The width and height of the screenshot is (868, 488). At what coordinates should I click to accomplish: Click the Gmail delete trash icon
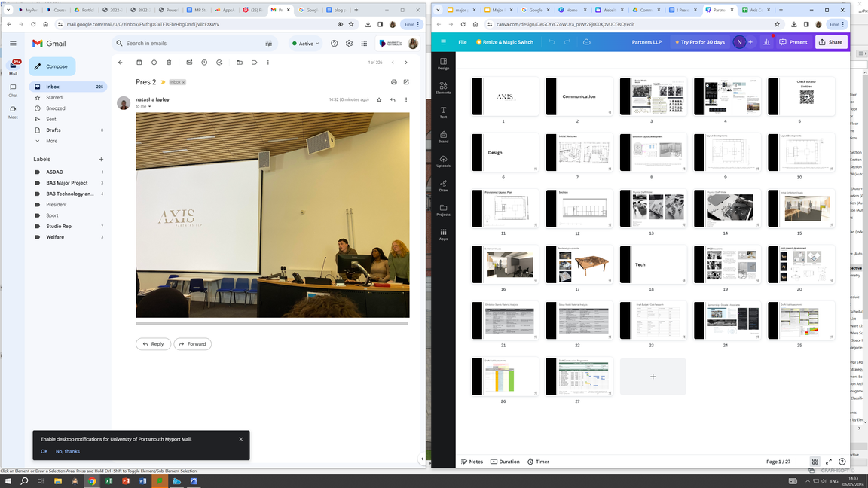(169, 63)
